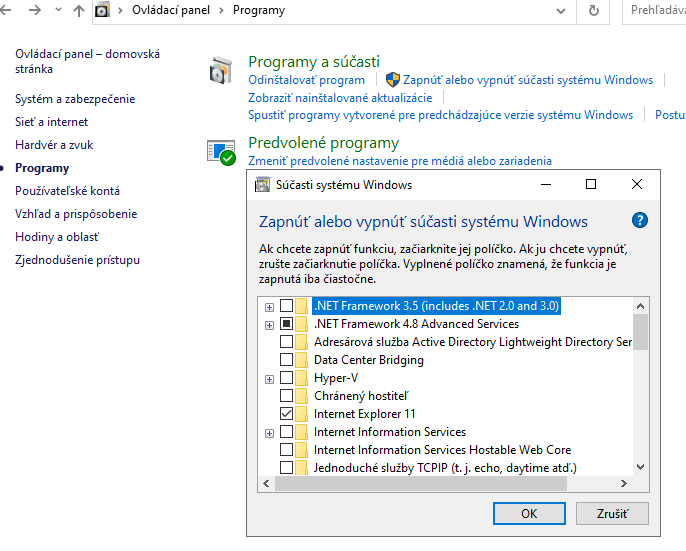This screenshot has width=686, height=551.
Task: Open Zjednodušenie prístupu category
Action: [x=77, y=260]
